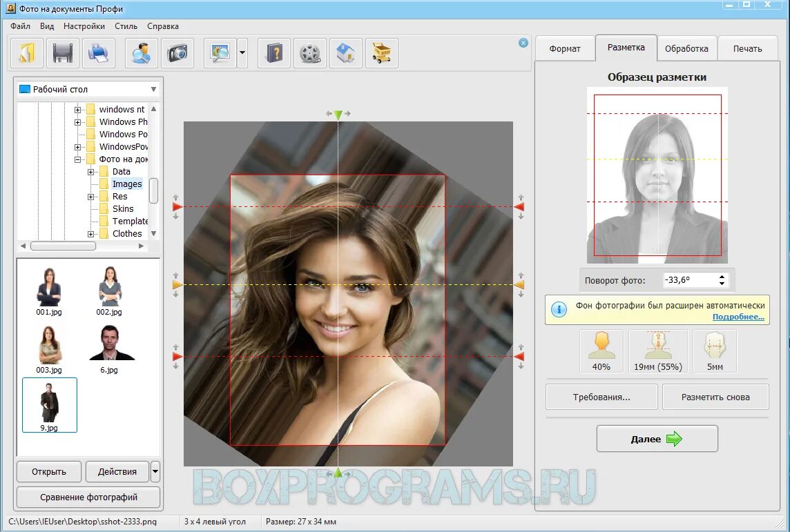Click the Действия button
790x532 pixels.
[x=117, y=471]
